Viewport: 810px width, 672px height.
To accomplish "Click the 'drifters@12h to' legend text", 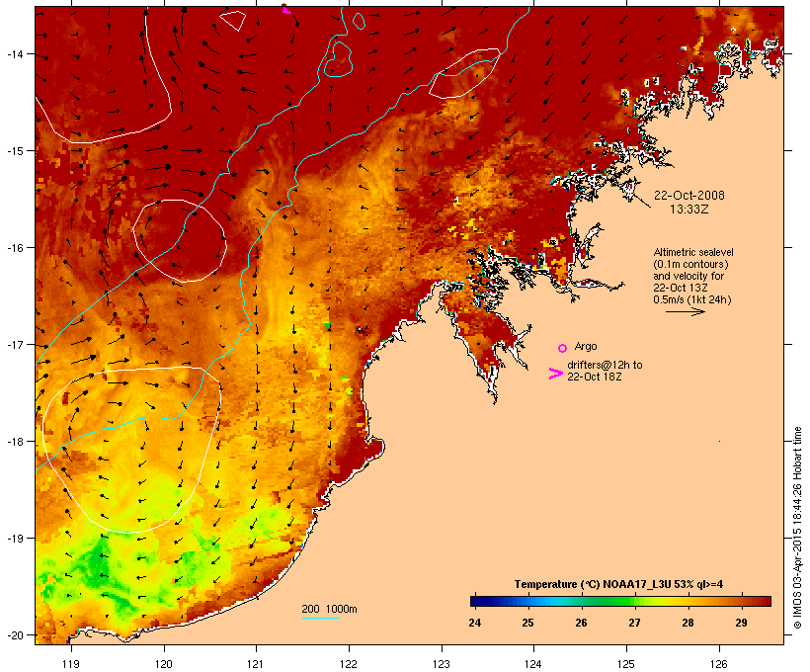I will 605,365.
